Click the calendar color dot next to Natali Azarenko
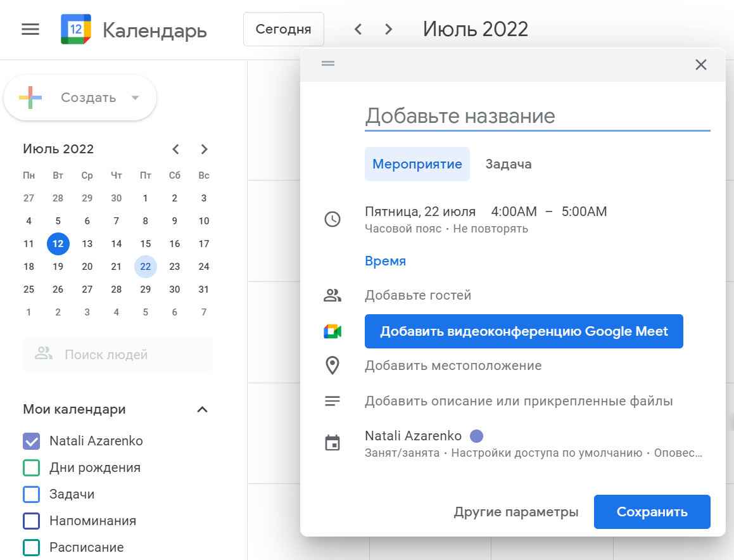The image size is (734, 560). (x=476, y=436)
